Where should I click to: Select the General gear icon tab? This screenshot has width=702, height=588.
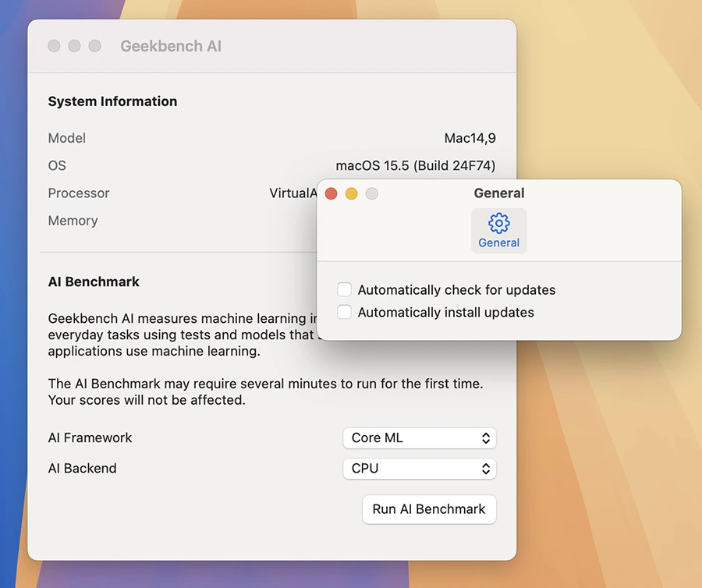click(498, 231)
